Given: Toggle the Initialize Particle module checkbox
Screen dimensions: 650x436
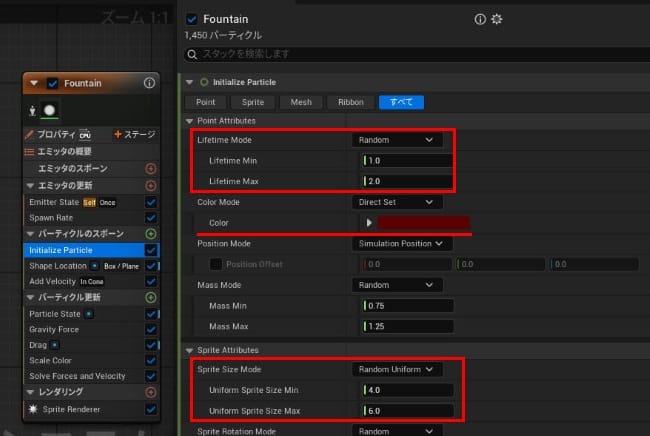Looking at the screenshot, I should [151, 250].
